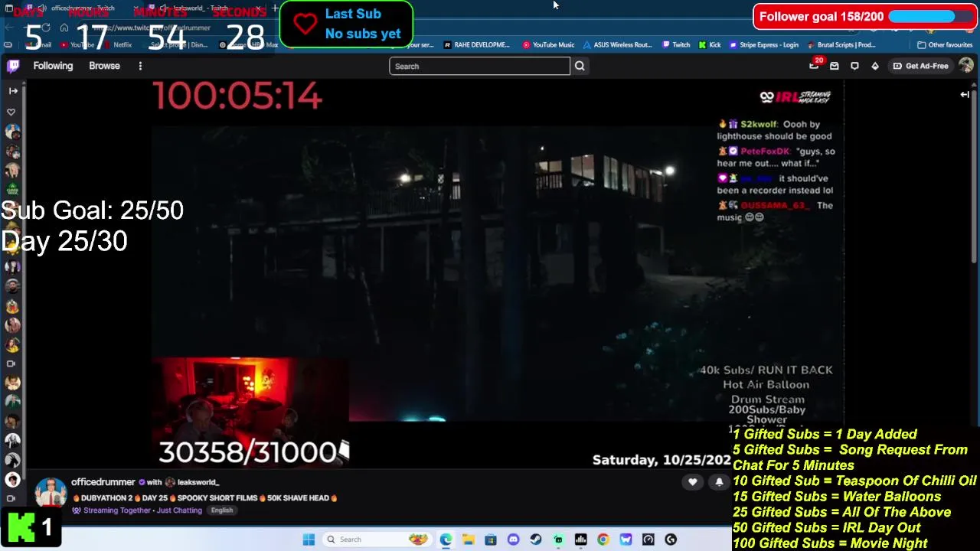This screenshot has height=551, width=980.
Task: Open the Kick bookmark
Action: pos(710,45)
